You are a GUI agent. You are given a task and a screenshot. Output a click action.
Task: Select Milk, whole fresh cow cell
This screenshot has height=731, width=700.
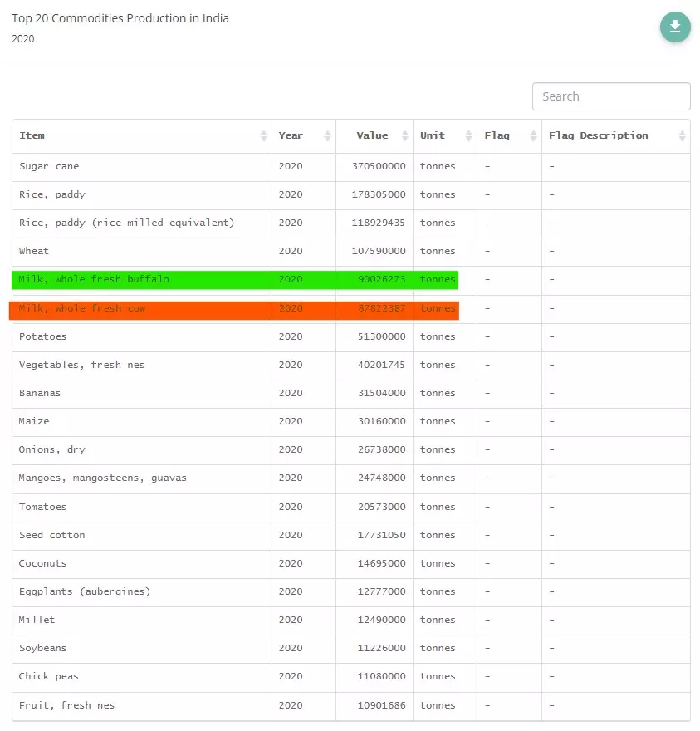click(x=142, y=309)
